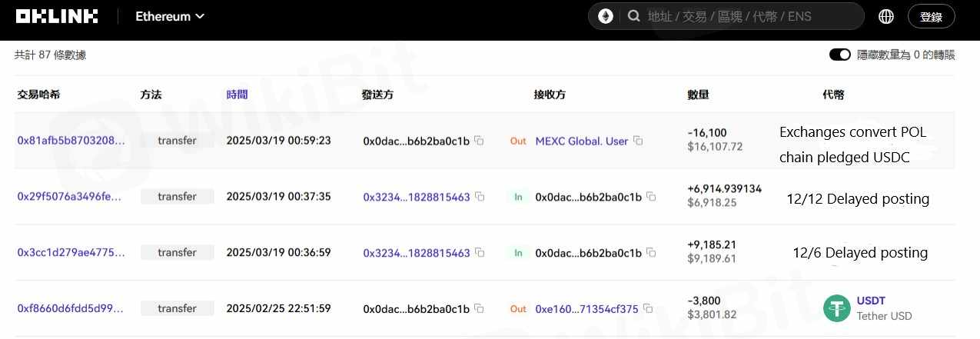
Task: Copy sender 0x3234 address in second row
Action: coord(480,197)
